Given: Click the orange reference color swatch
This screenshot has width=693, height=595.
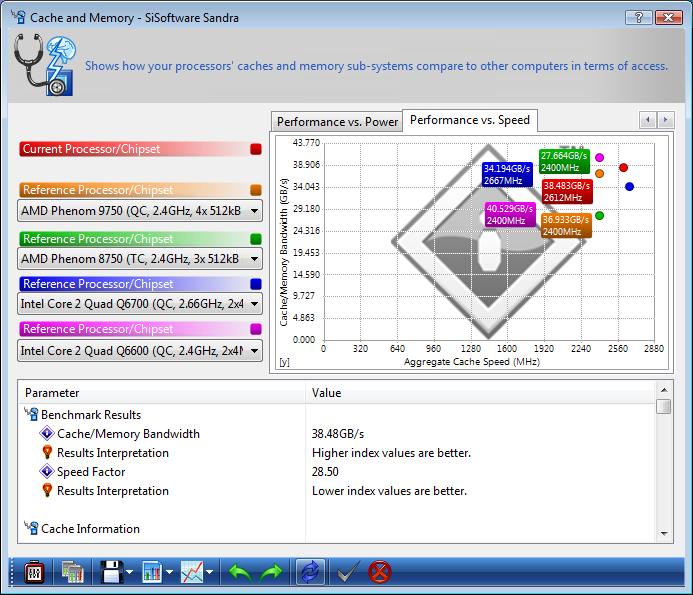Looking at the screenshot, I should pos(256,190).
